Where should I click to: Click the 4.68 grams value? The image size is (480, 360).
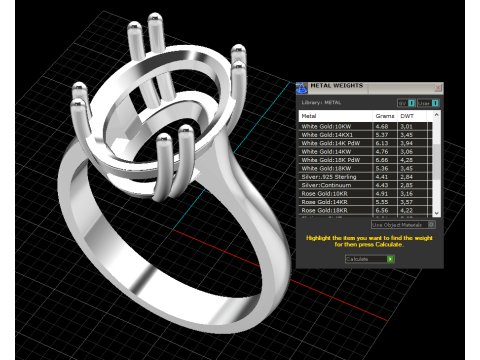[x=382, y=126]
